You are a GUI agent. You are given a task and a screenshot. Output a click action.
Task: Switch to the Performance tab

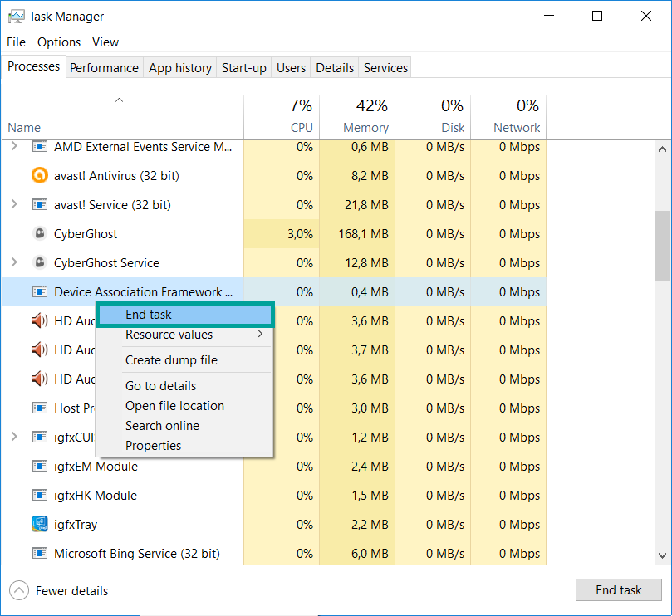104,68
